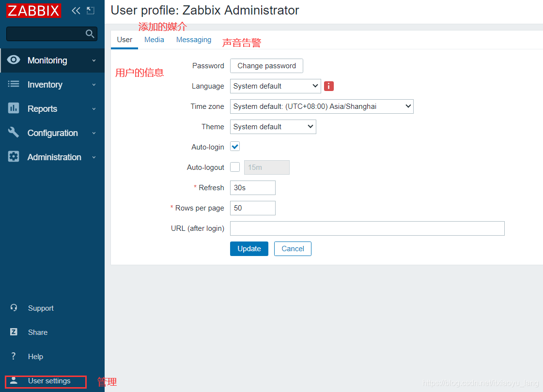Click the hide sidebar kiosk icon
This screenshot has height=392, width=543.
pyautogui.click(x=91, y=11)
